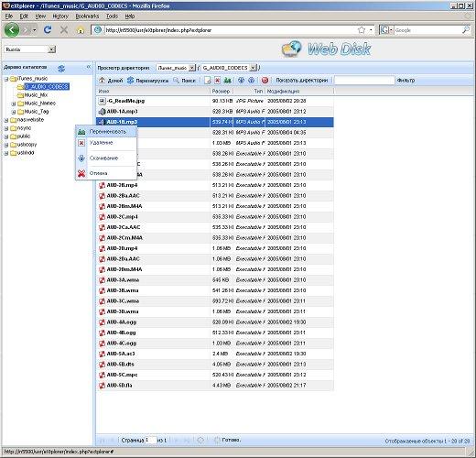The image size is (476, 458).
Task: Open the G_AUDIO_CODECS directory dropdown
Action: [253, 68]
